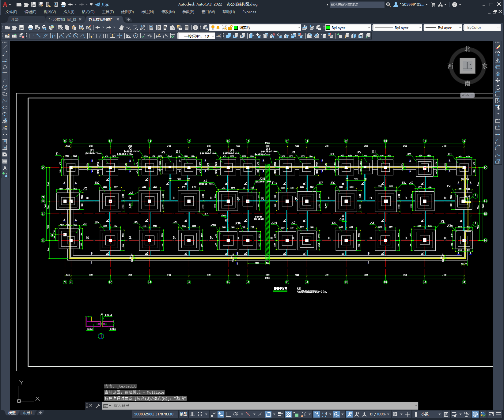Select the Polygon draw tool
The image size is (504, 420).
coord(5,67)
